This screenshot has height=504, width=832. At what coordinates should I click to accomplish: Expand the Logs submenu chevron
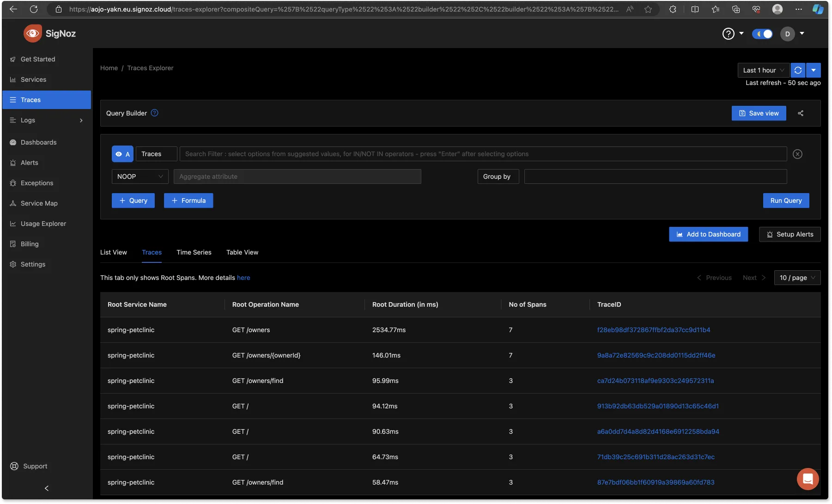click(x=81, y=121)
